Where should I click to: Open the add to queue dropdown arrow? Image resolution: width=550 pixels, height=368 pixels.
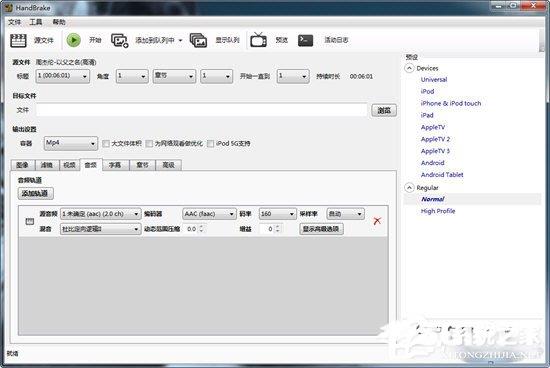coord(180,40)
